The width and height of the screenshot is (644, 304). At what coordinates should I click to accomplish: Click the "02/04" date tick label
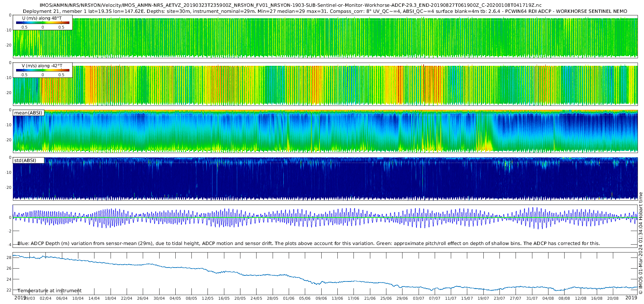coord(45,298)
